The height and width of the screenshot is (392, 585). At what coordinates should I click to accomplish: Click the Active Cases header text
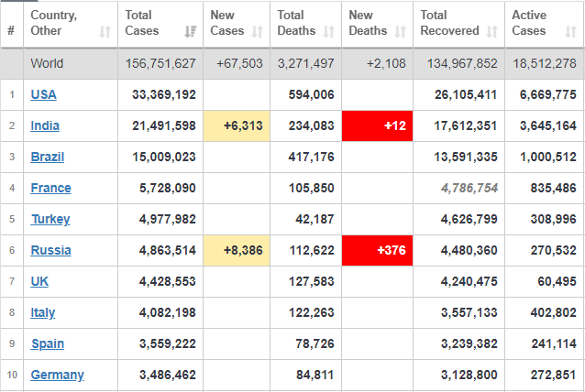click(529, 23)
